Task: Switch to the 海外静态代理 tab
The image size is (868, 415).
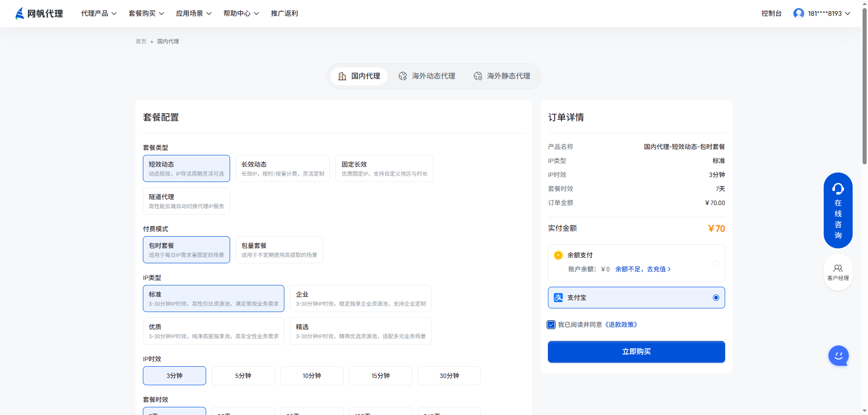Action: point(502,76)
